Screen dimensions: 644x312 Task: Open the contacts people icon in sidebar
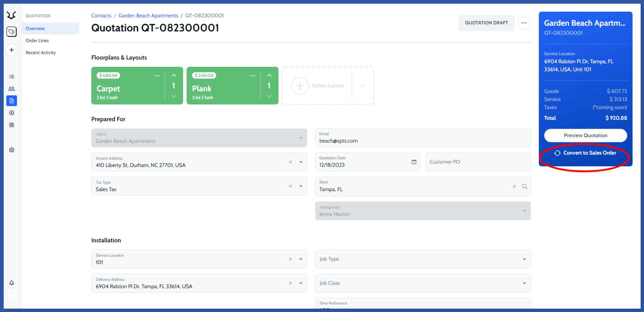[12, 89]
